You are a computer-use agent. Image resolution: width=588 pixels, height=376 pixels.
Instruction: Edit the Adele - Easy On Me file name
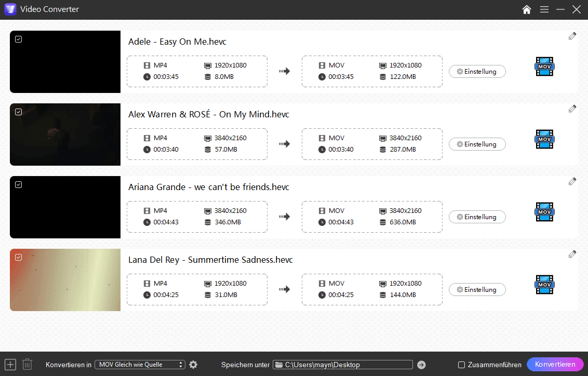(572, 36)
